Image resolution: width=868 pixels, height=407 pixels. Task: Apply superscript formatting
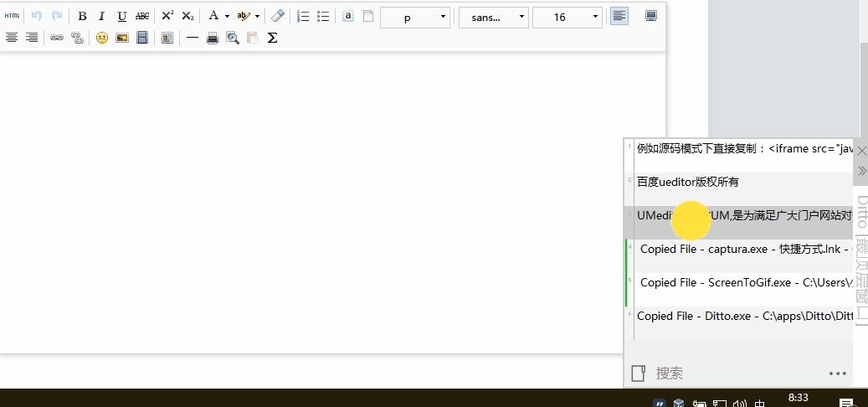(167, 16)
